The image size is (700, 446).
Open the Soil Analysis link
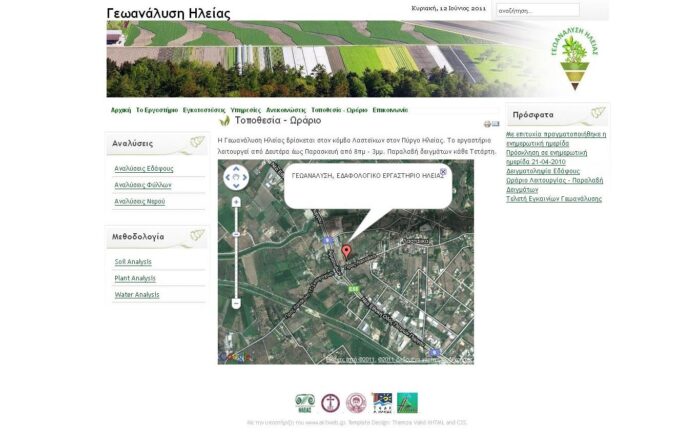tap(133, 262)
